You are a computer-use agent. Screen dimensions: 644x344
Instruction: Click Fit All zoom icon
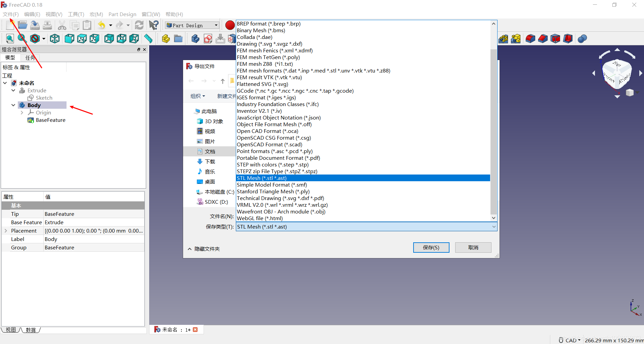[10, 39]
